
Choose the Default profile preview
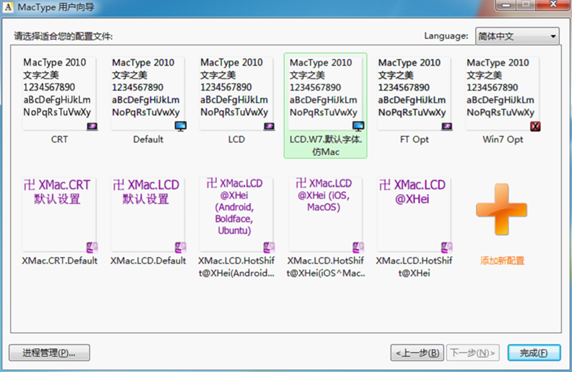[x=148, y=94]
